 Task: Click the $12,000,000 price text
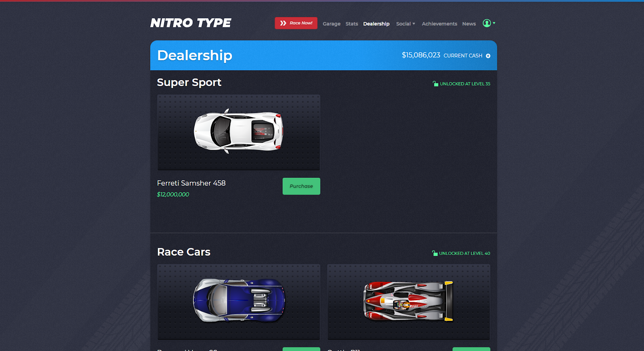tap(173, 194)
